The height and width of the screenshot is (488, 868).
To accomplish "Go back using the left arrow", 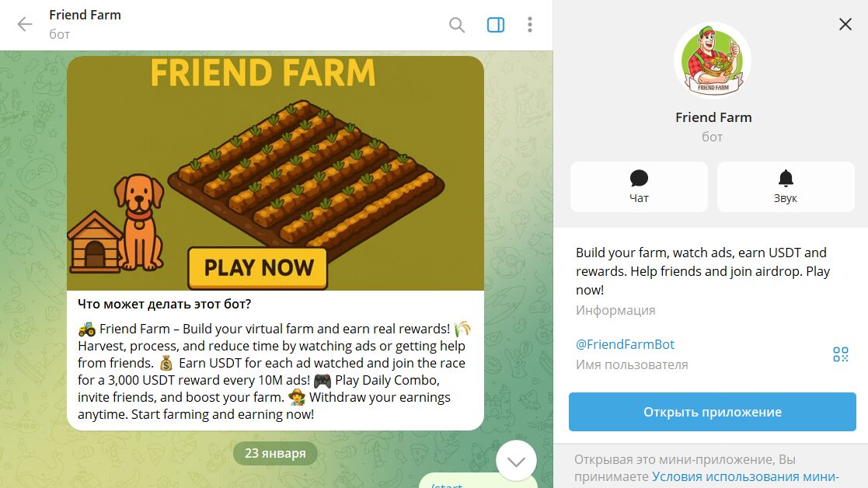I will pyautogui.click(x=25, y=24).
